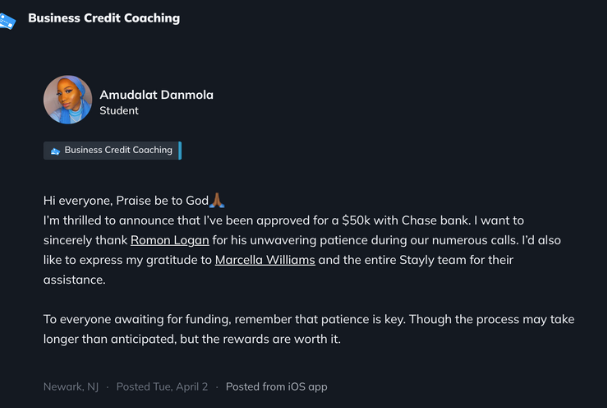Open the Business Credit Coaching header title
Image resolution: width=607 pixels, height=408 pixels.
point(104,18)
